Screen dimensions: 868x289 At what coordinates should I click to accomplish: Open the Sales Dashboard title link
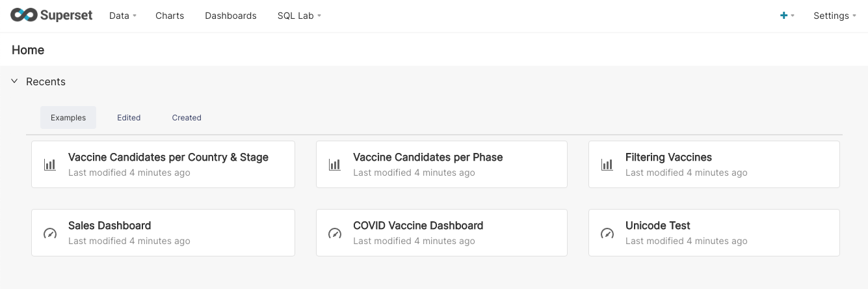click(x=110, y=226)
